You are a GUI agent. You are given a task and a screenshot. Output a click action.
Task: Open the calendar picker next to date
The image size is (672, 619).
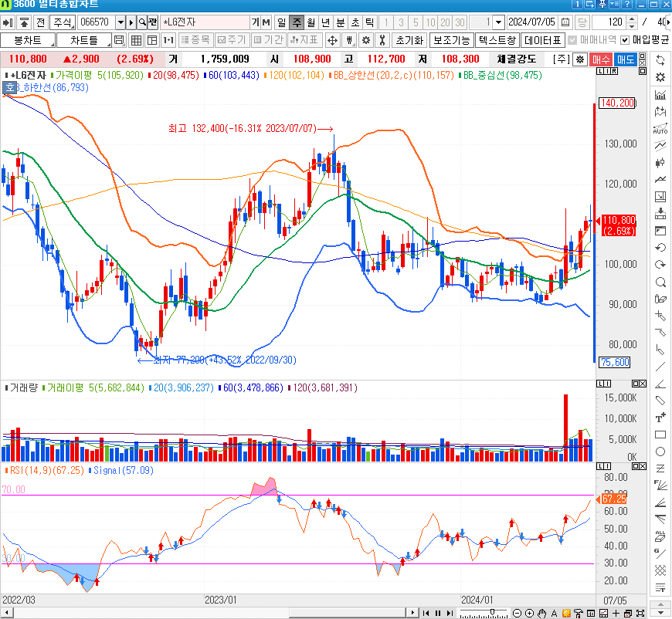tap(565, 22)
